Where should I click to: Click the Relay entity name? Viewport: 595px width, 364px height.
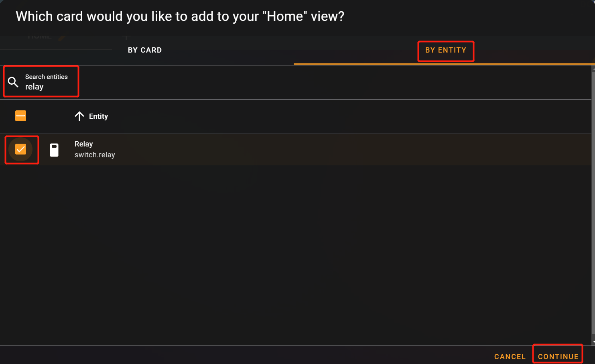(84, 144)
